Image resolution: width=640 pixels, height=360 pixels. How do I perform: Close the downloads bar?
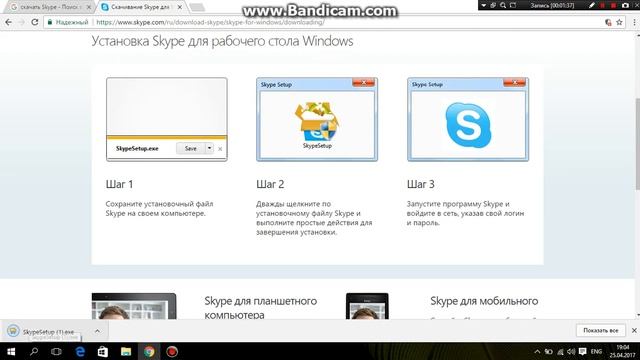tap(634, 331)
